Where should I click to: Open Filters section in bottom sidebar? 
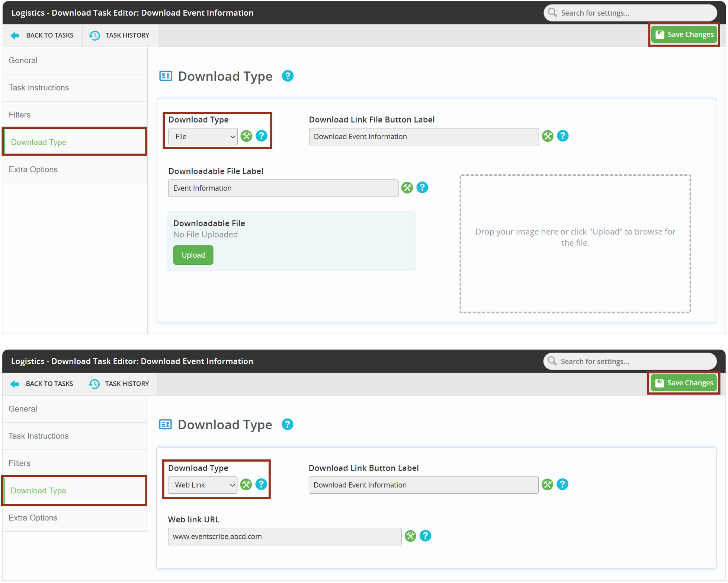(x=19, y=463)
